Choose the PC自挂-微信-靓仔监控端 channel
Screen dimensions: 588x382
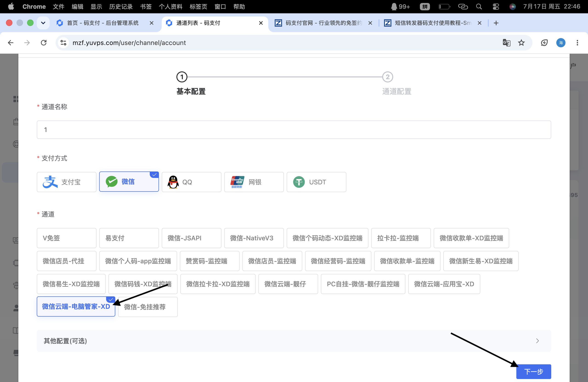(363, 284)
